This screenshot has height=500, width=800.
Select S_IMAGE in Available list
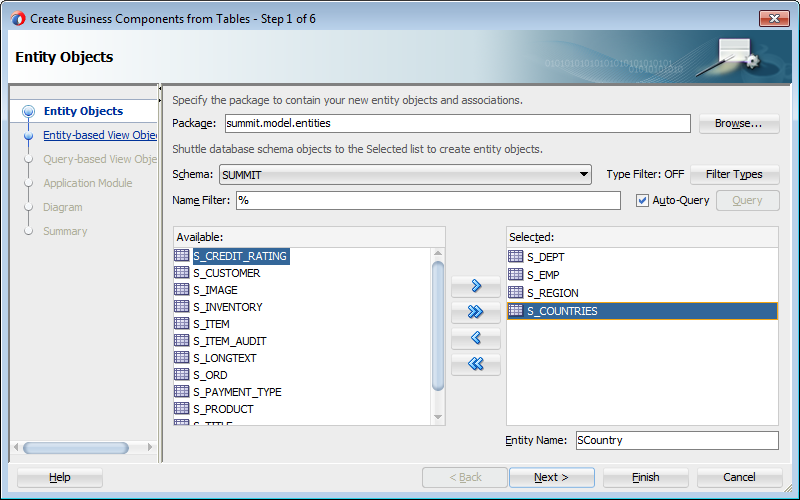coord(215,290)
